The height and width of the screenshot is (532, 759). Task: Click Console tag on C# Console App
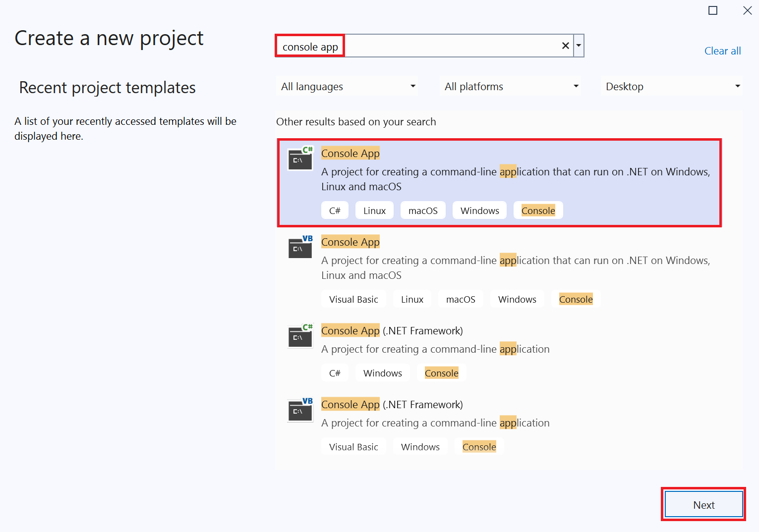pos(538,211)
